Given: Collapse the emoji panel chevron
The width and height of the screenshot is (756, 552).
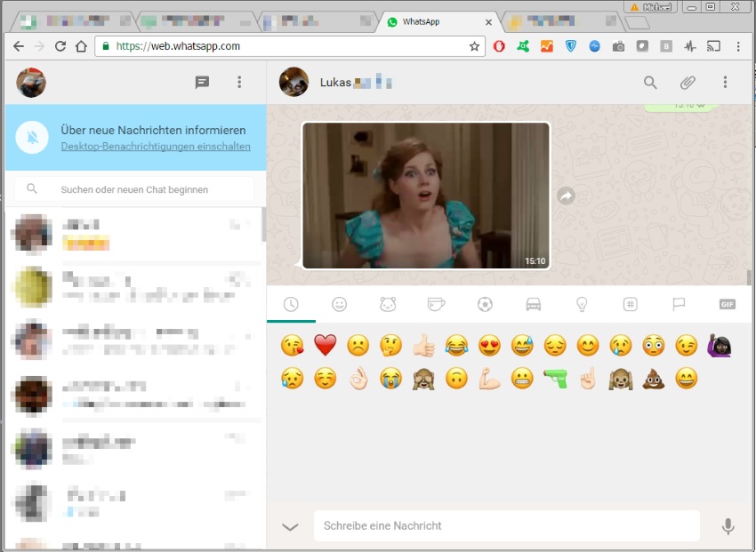Looking at the screenshot, I should pos(290,526).
